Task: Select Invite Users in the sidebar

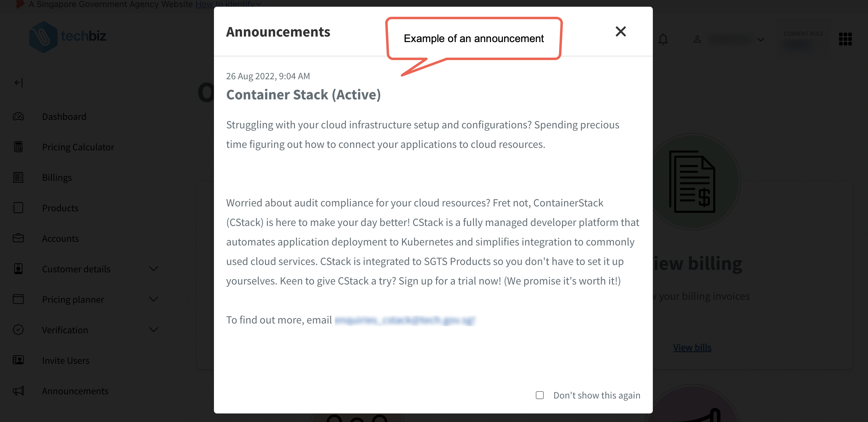Action: click(x=66, y=360)
